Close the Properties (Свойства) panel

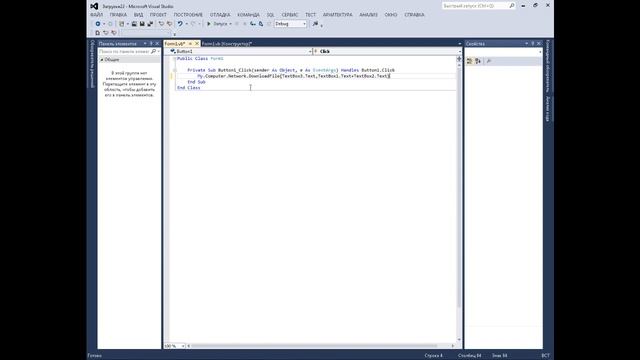tap(539, 43)
